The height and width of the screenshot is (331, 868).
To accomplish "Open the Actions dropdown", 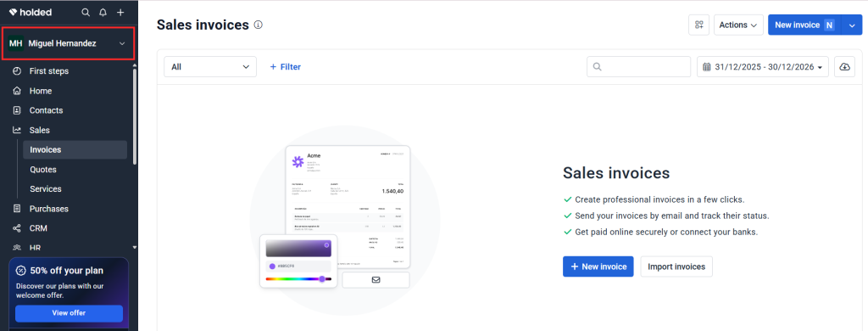I will click(738, 25).
